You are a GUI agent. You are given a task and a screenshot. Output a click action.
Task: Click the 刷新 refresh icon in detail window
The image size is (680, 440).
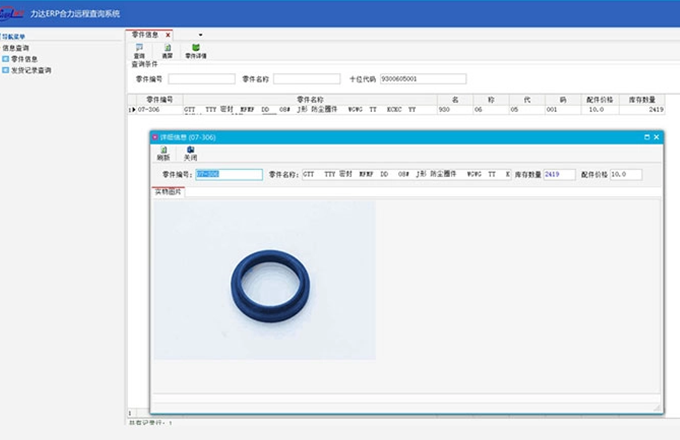coord(163,153)
